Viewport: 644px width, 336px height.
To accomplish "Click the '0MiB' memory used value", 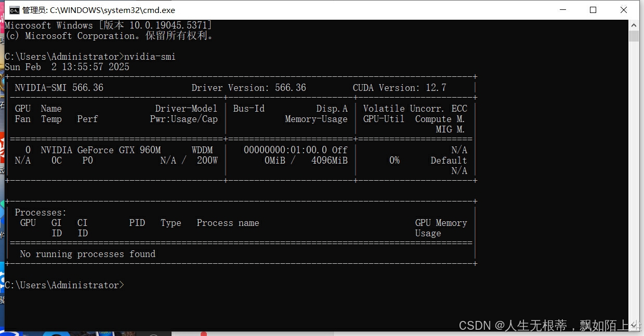I will pos(274,160).
